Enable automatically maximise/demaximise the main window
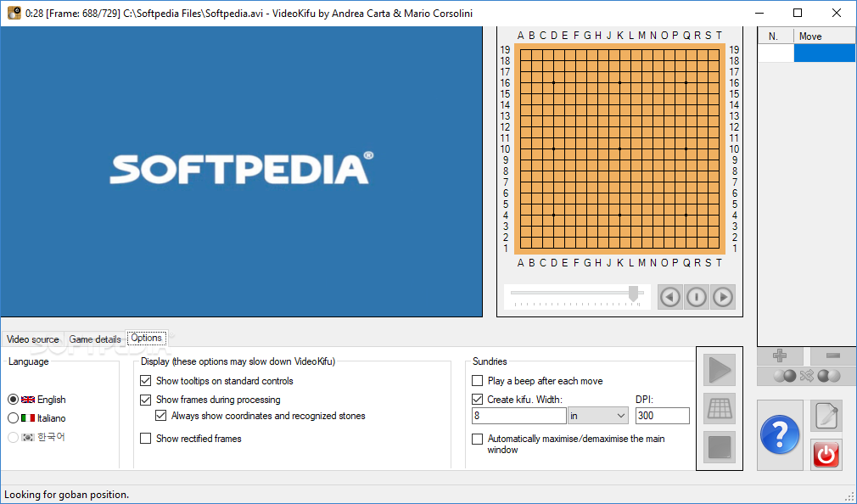857x504 pixels. tap(477, 439)
